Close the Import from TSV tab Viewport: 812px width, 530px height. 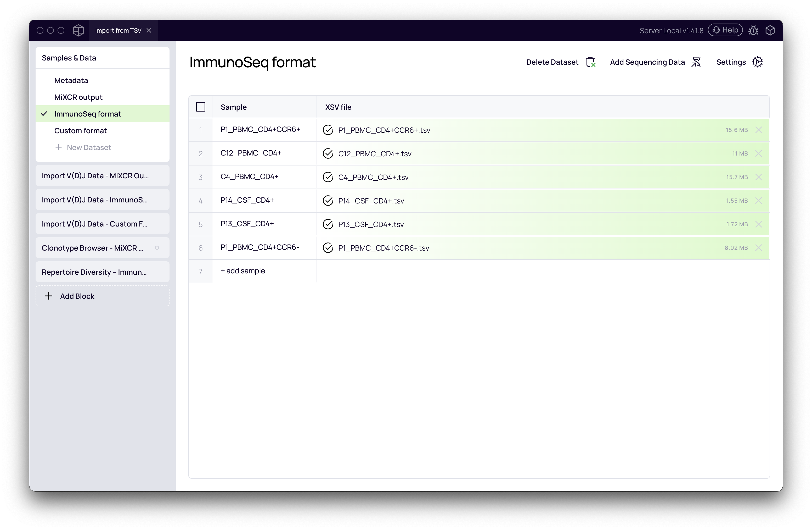(x=149, y=30)
